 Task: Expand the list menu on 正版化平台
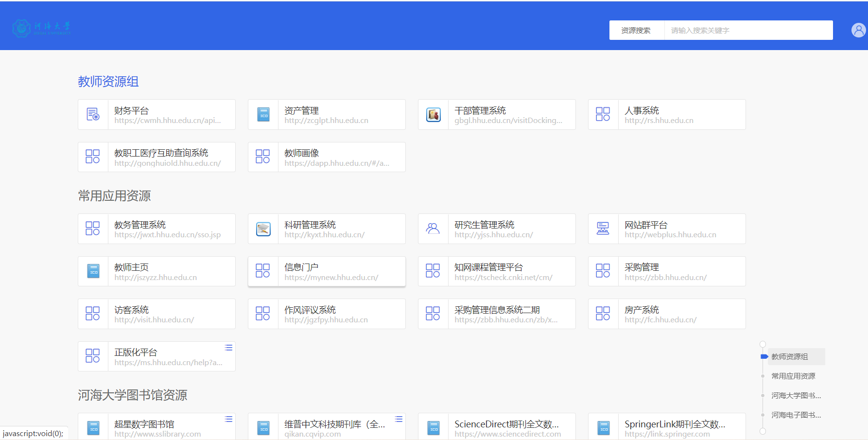coord(228,348)
